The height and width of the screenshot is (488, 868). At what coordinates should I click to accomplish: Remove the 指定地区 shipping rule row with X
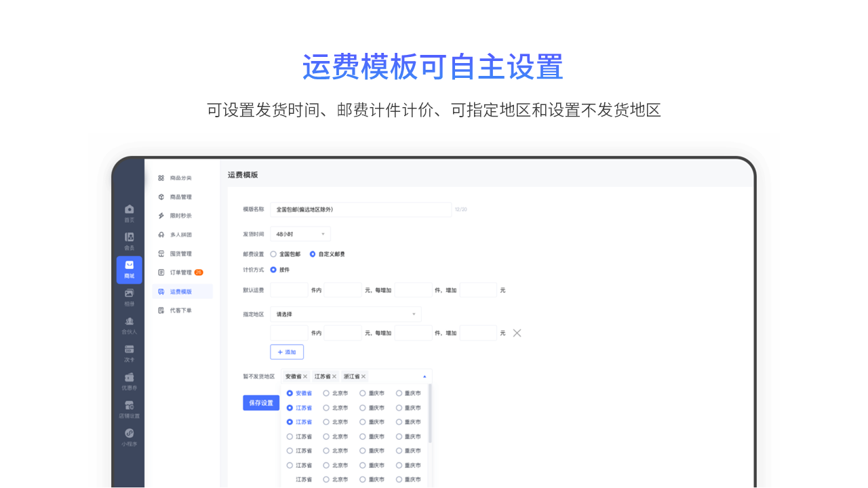point(517,333)
